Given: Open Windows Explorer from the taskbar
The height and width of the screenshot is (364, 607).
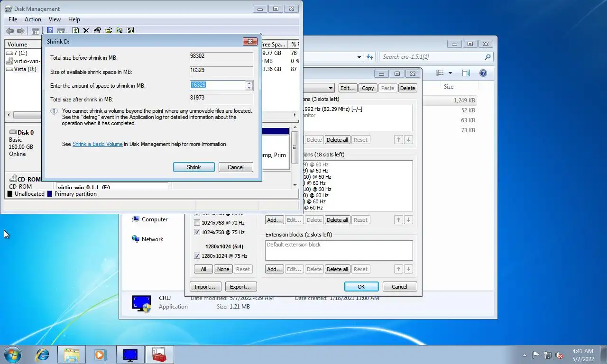Looking at the screenshot, I should pyautogui.click(x=72, y=355).
